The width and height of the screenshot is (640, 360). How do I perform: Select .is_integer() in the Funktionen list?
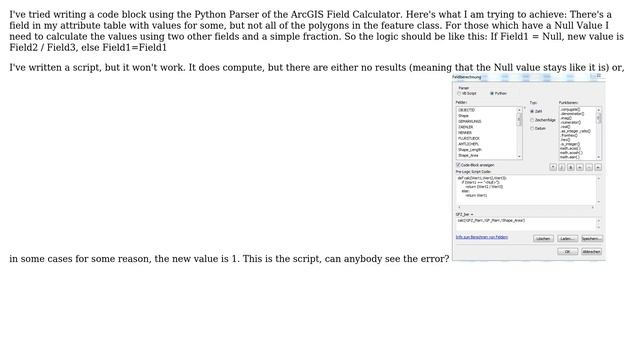click(570, 144)
